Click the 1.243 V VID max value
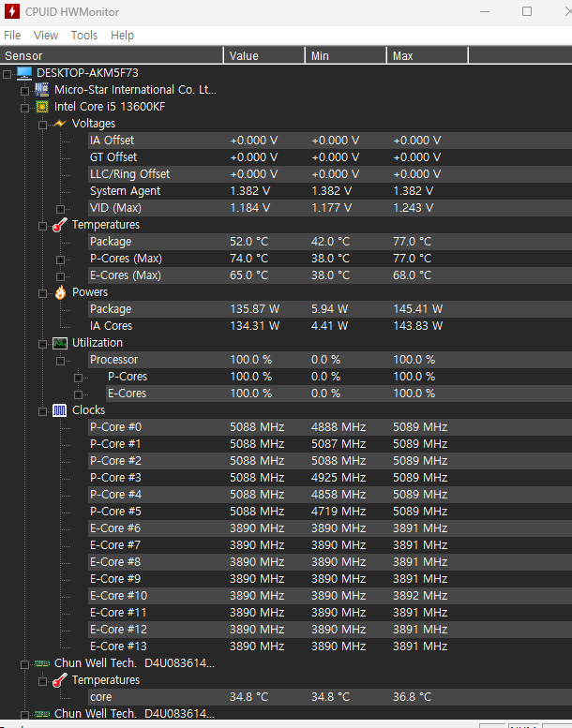This screenshot has width=572, height=728. 414,208
